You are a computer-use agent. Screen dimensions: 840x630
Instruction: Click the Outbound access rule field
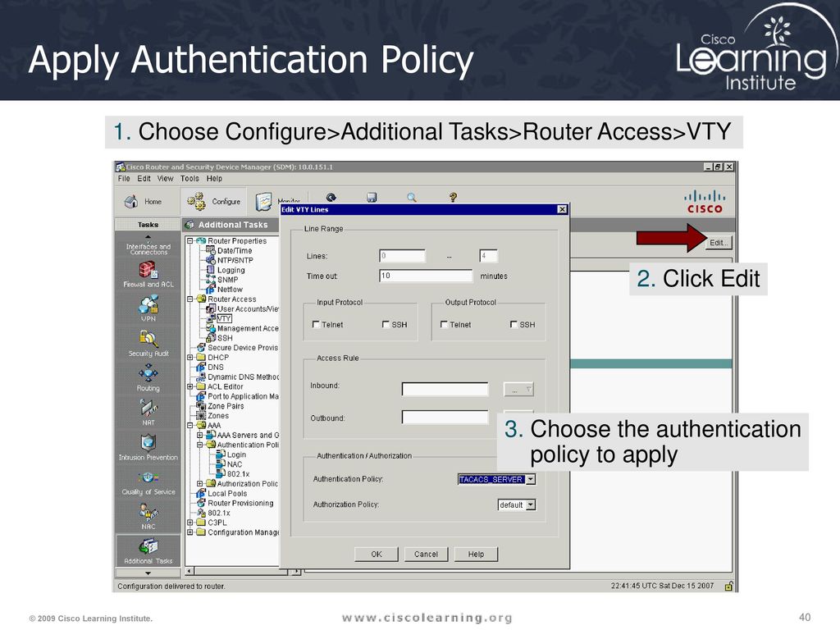coord(445,417)
